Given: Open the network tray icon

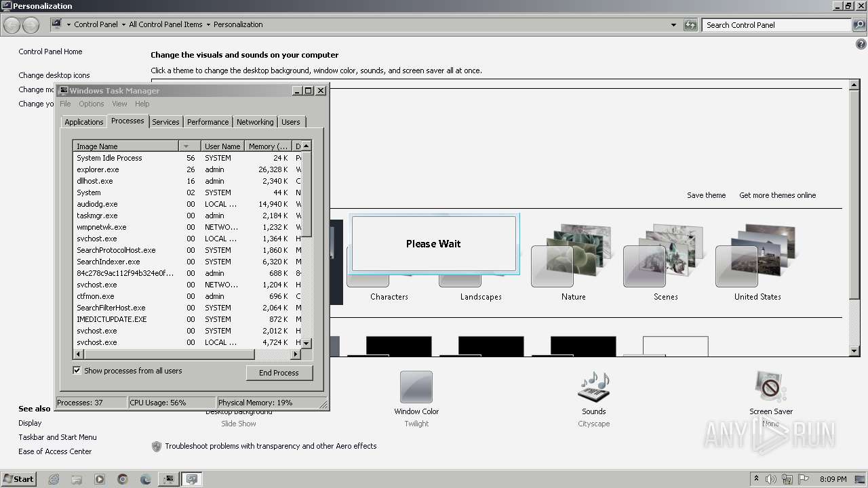Looking at the screenshot, I should pyautogui.click(x=787, y=479).
